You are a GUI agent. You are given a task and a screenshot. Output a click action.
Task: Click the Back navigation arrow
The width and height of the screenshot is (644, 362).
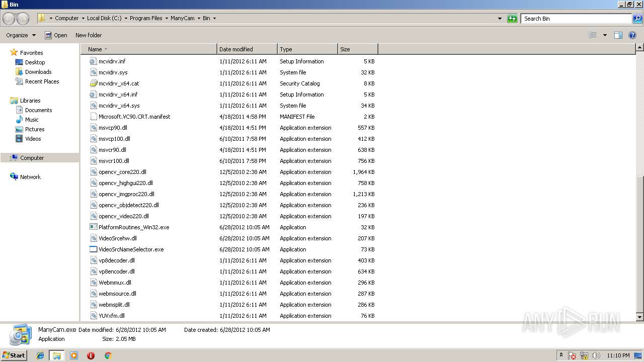(x=9, y=19)
